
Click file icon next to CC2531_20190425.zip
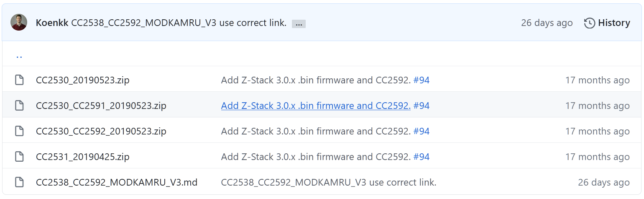tap(19, 157)
